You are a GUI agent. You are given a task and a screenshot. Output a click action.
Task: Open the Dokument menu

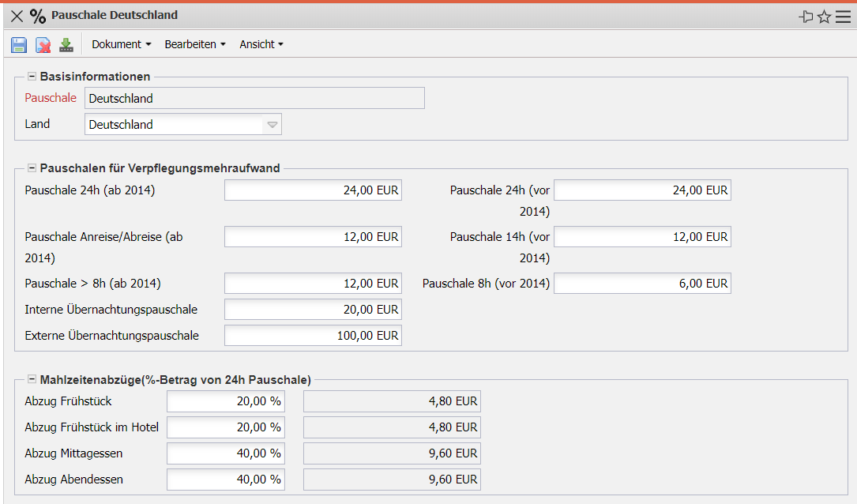tap(121, 45)
